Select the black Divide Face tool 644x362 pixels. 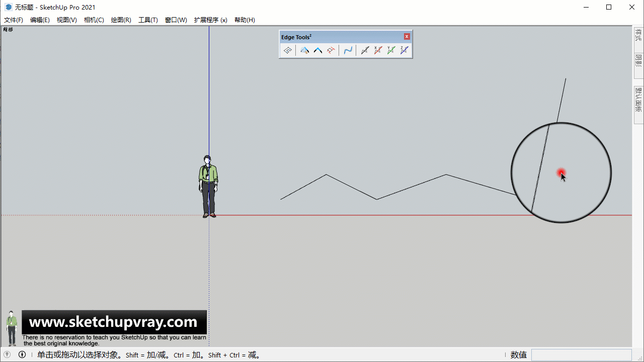tap(365, 50)
